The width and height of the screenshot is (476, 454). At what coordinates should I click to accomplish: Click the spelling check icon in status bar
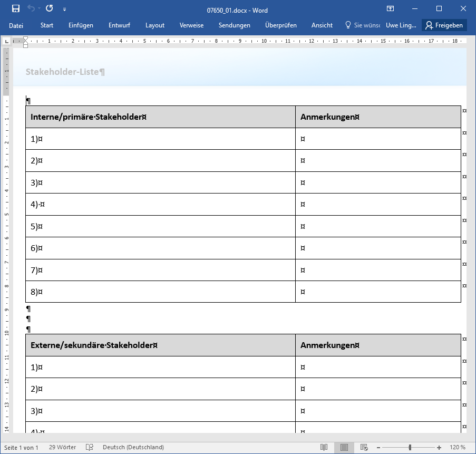click(90, 447)
